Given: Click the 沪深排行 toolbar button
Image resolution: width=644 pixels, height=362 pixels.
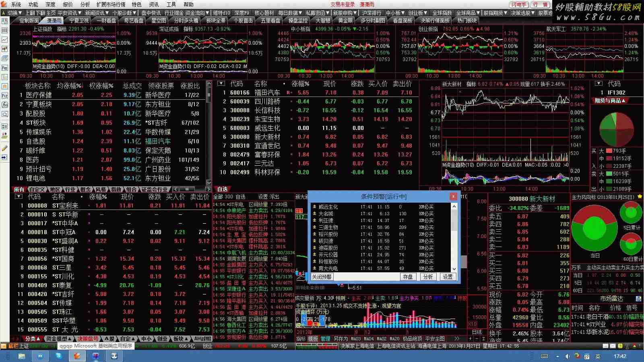Looking at the screenshot, I should (372, 13).
